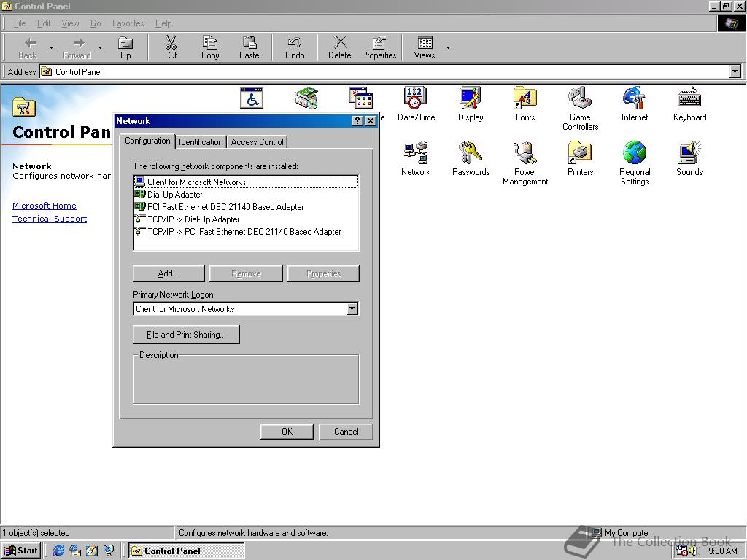Screen dimensions: 747x560
Task: Launch Internet Explorer from Quick Launch
Action: pyautogui.click(x=58, y=551)
